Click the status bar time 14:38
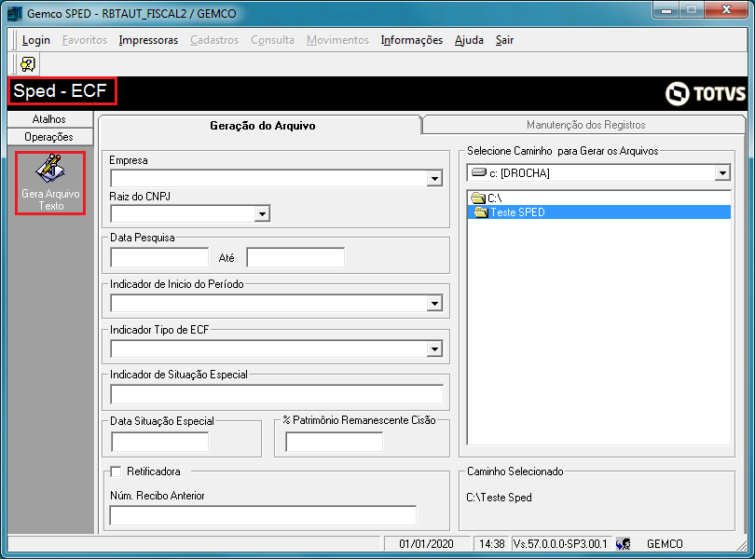 (x=491, y=543)
